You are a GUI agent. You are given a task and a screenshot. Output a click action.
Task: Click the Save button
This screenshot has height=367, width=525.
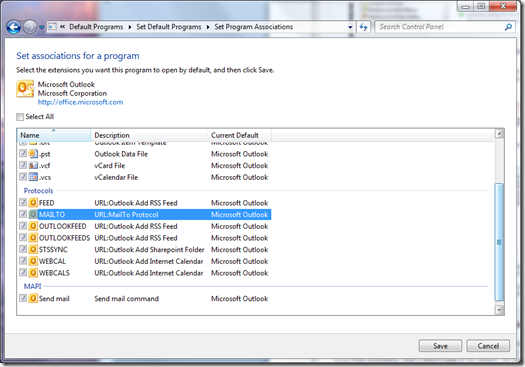click(440, 346)
